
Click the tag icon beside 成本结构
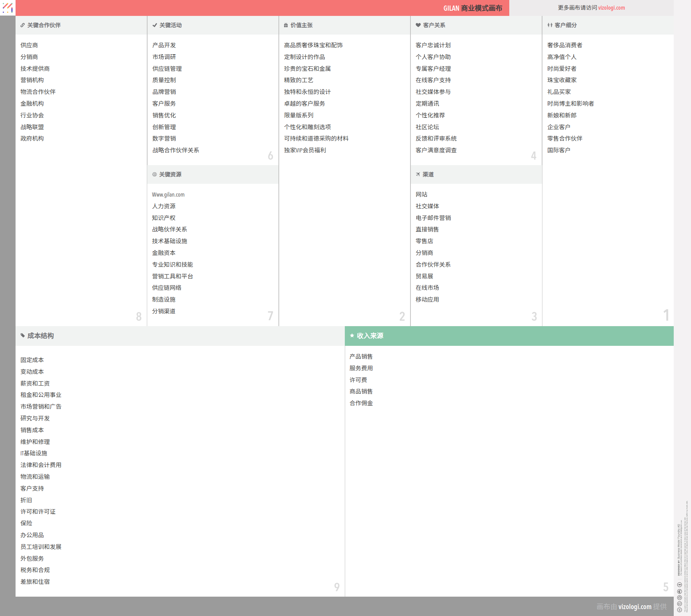(22, 335)
